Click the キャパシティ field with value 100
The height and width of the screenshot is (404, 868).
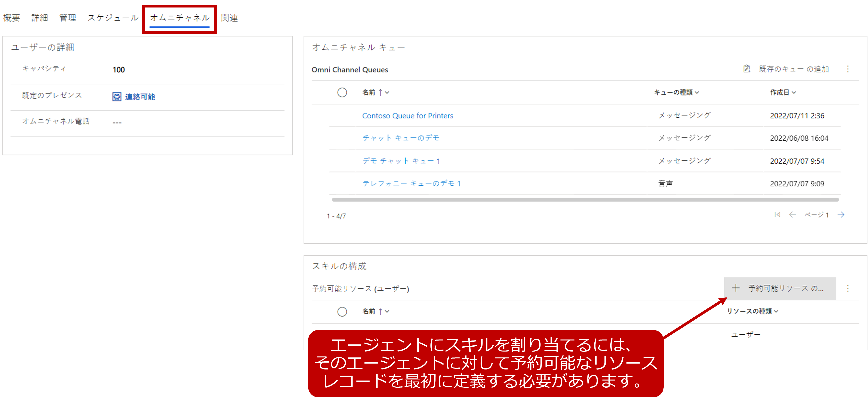(x=119, y=70)
